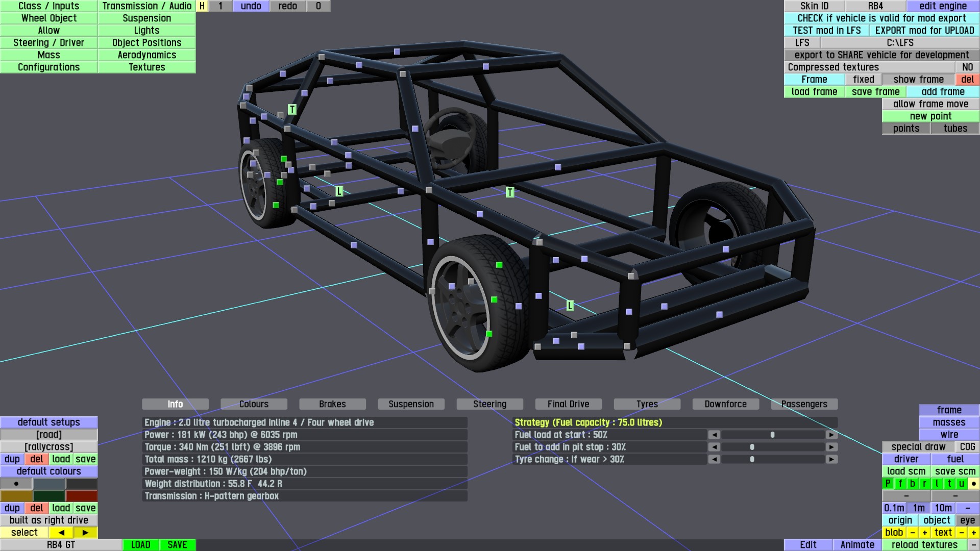Select the dark red colour swatch
980x551 pixels.
[x=81, y=496]
